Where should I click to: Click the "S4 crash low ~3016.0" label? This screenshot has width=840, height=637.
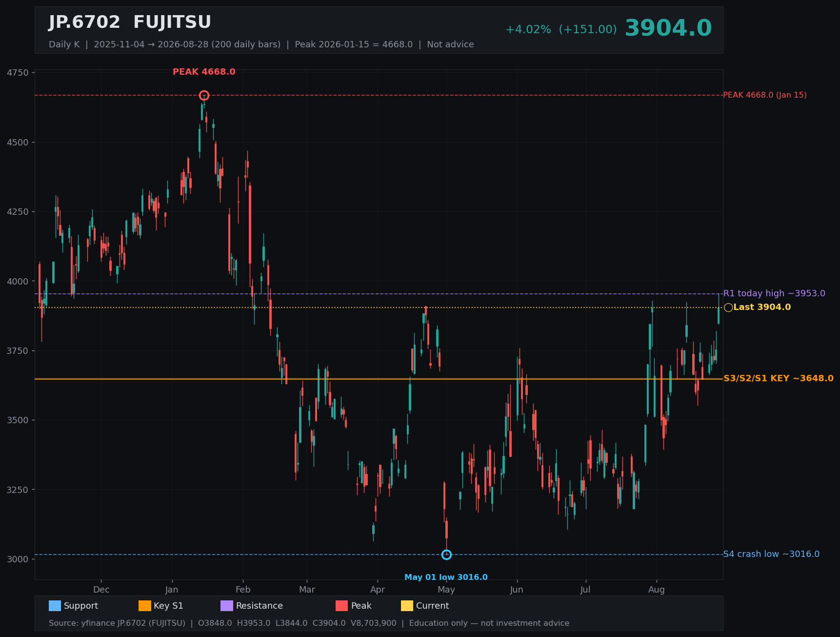point(771,554)
